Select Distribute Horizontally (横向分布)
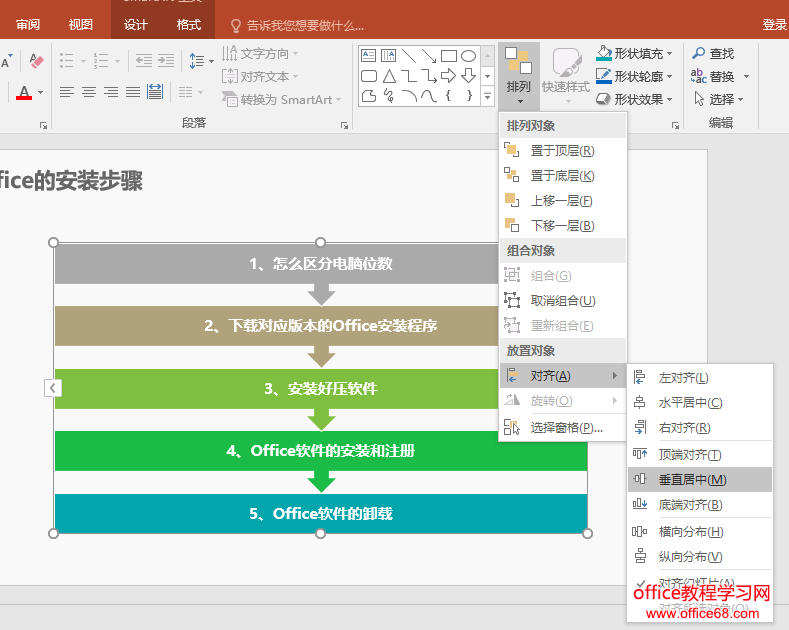This screenshot has width=789, height=630. click(x=699, y=531)
